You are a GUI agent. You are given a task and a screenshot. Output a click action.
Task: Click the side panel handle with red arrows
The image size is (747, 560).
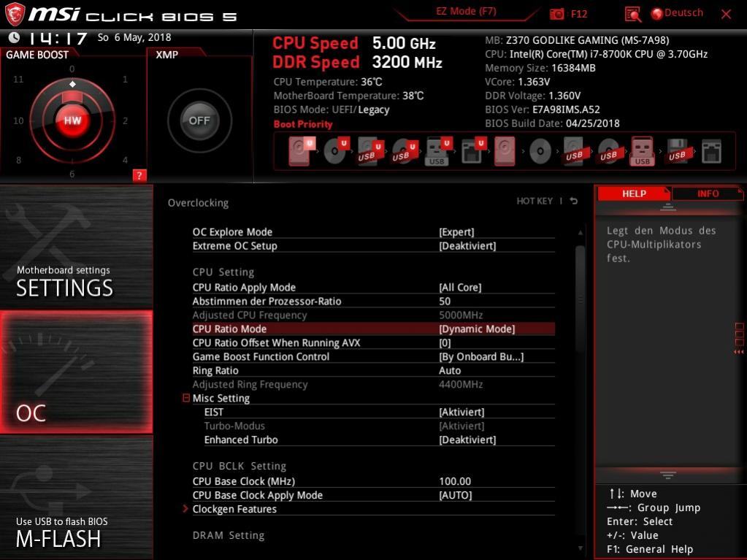740,338
